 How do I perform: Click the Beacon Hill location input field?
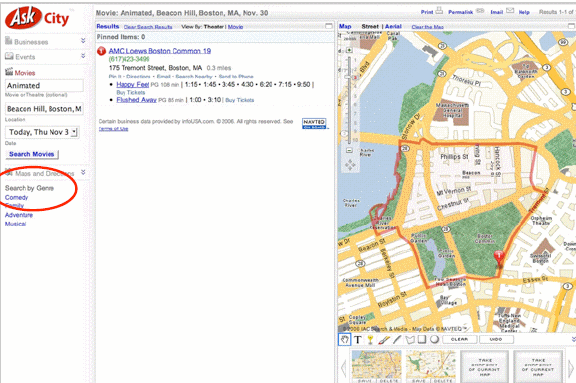pos(44,109)
